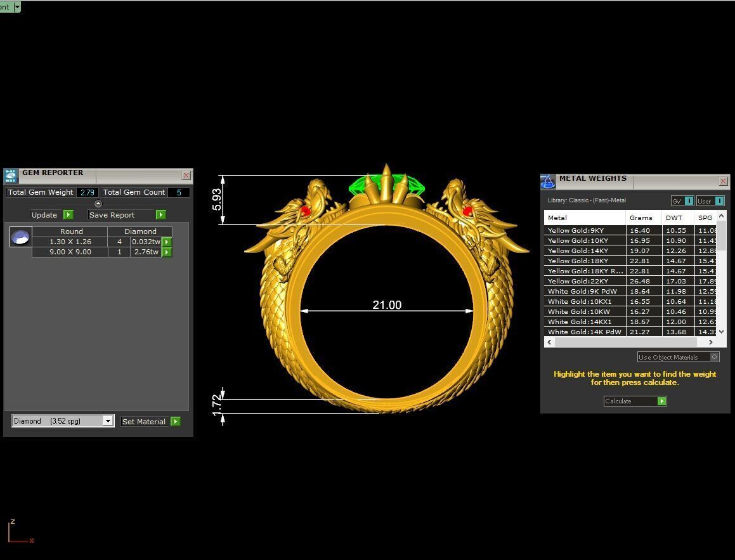Select the White Gold:14K PdW row
Screen dimensions: 735x560
[630, 332]
